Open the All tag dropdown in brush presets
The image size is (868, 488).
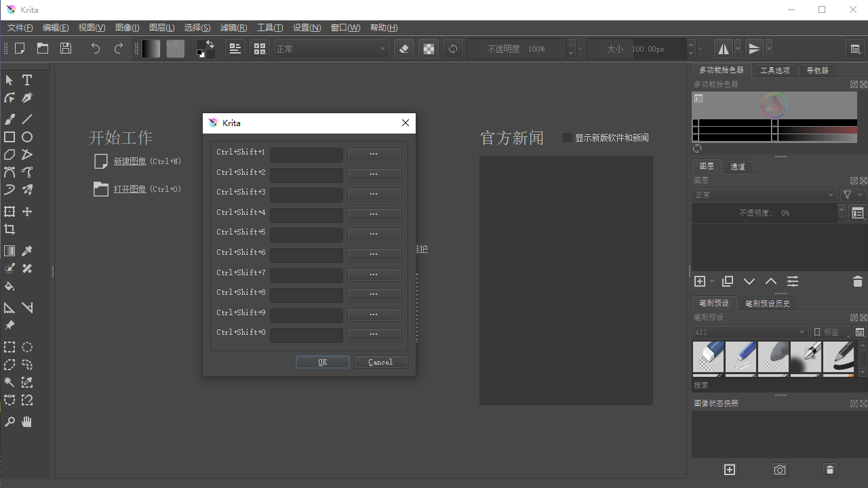coord(749,332)
